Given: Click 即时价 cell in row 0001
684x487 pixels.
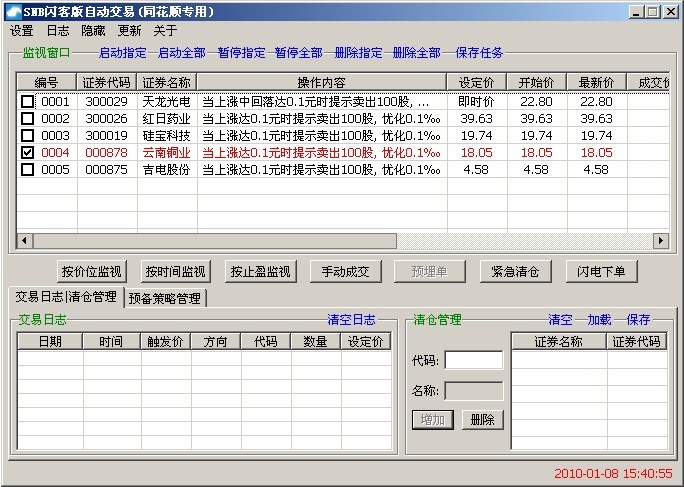Looking at the screenshot, I should [x=476, y=102].
